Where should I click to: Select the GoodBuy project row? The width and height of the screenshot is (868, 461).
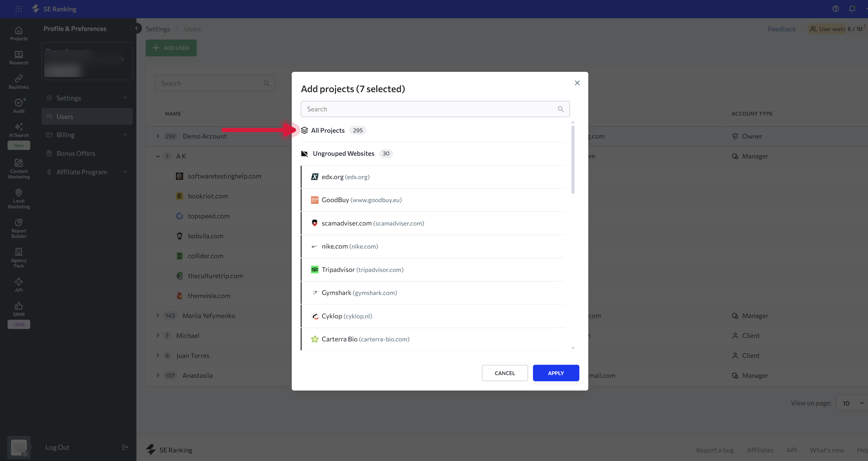433,200
